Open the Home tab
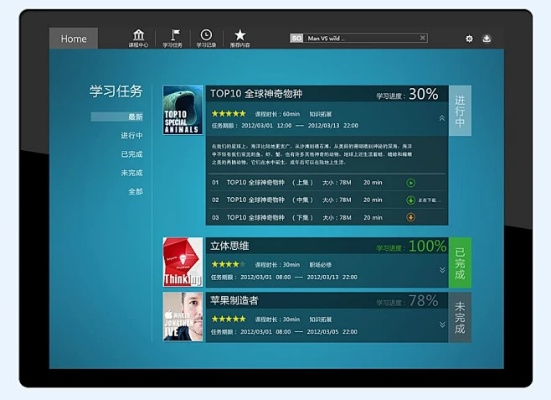 (x=73, y=38)
